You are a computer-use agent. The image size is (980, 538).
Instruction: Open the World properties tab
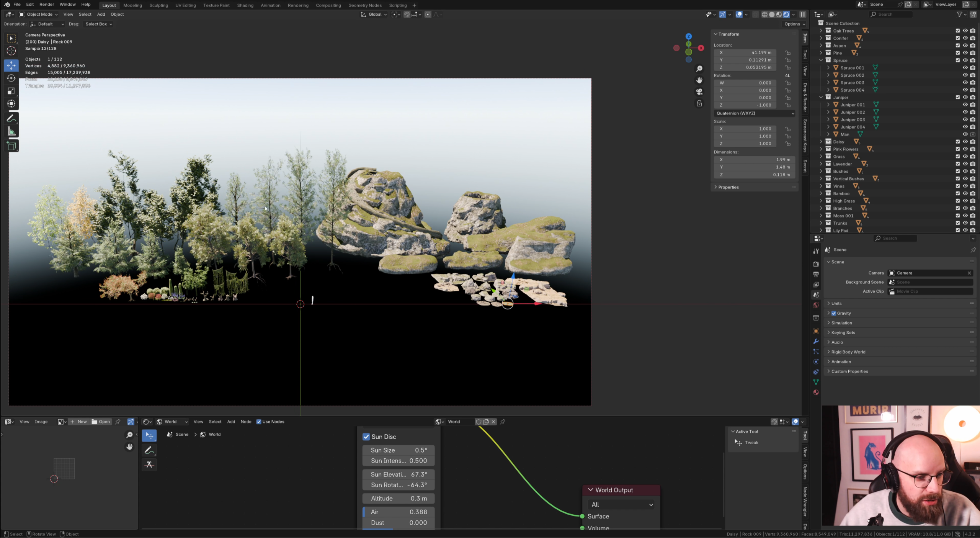tap(816, 305)
